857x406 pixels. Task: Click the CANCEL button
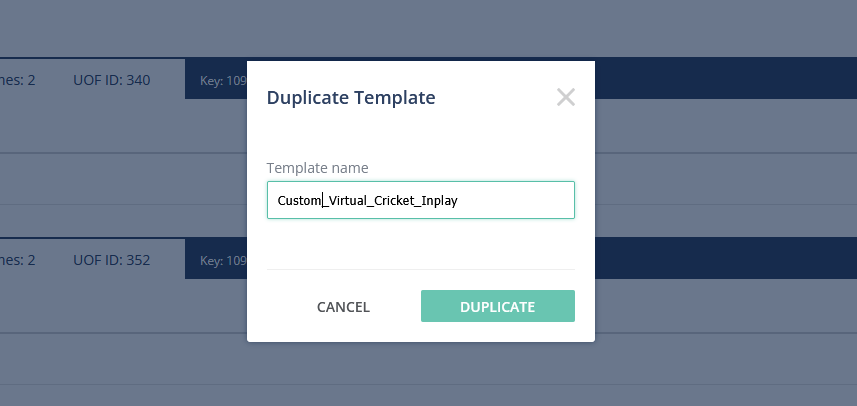(x=343, y=307)
